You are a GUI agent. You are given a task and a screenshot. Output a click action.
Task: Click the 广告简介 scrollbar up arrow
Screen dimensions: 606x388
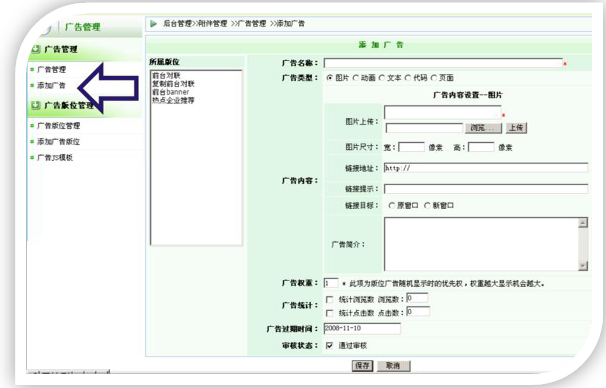583,223
